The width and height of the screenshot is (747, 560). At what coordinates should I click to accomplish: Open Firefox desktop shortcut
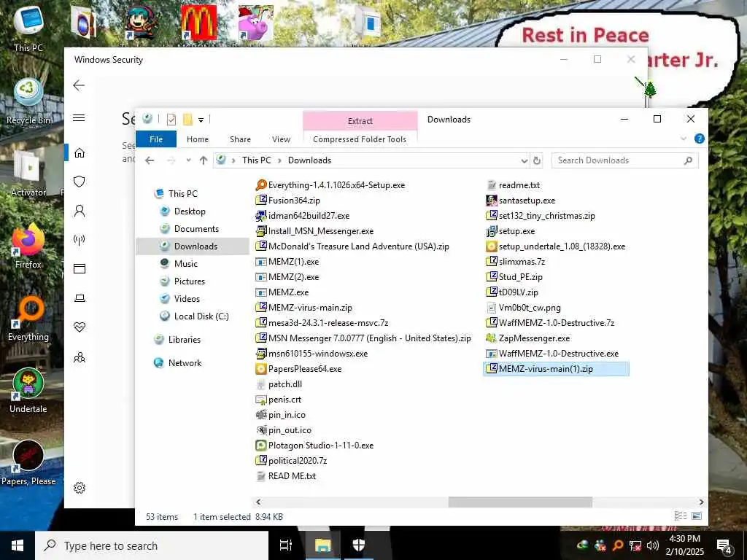click(x=28, y=246)
